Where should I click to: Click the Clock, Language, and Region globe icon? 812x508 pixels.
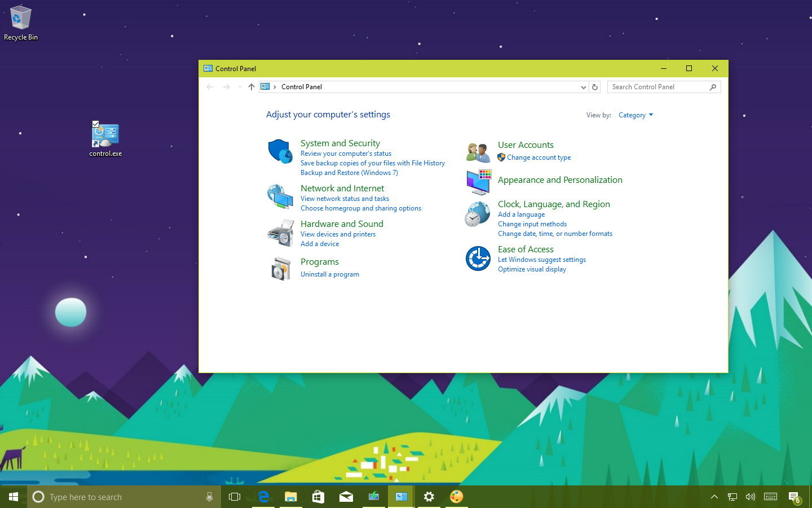478,214
